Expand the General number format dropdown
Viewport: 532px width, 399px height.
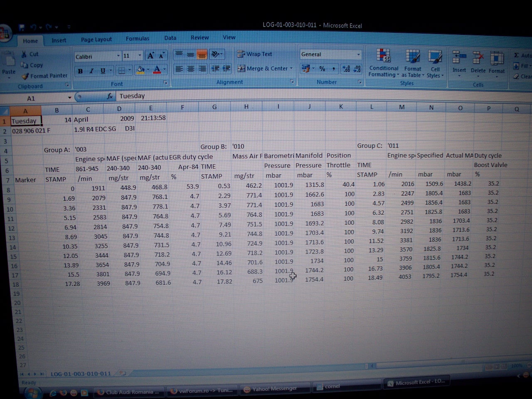[x=358, y=54]
